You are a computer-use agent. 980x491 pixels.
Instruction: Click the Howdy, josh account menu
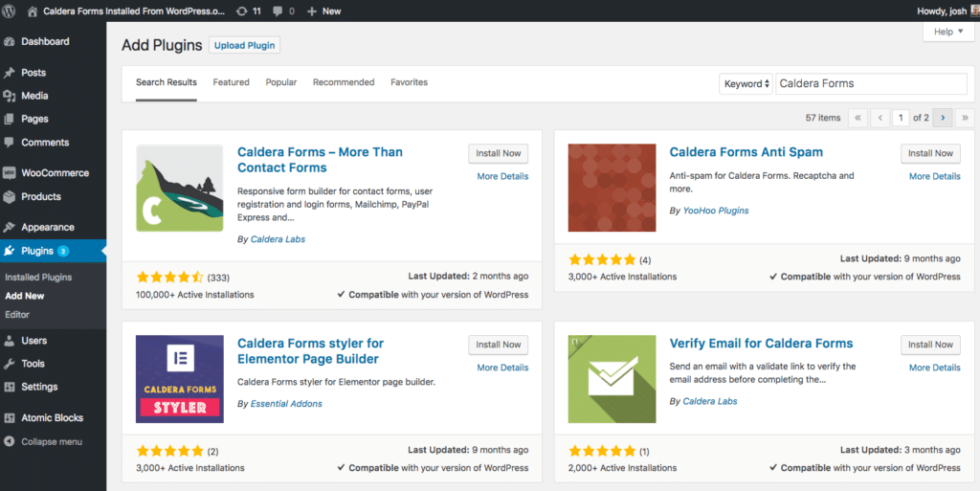947,11
